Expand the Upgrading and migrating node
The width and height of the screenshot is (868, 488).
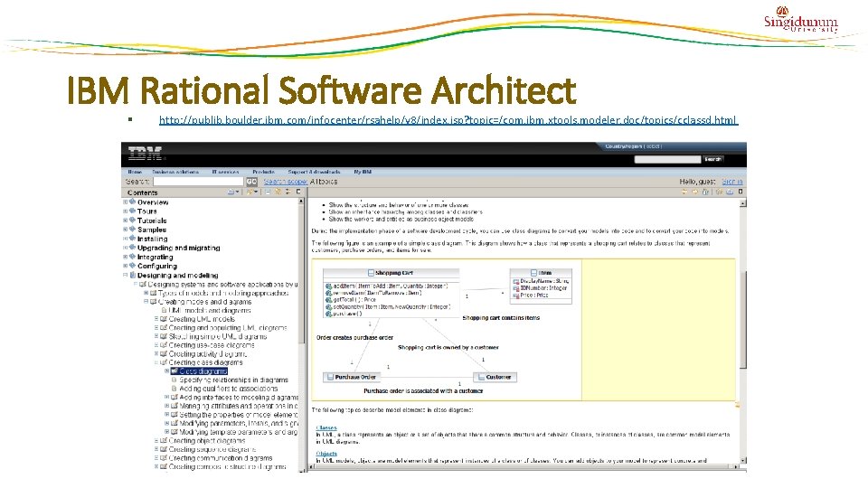125,248
